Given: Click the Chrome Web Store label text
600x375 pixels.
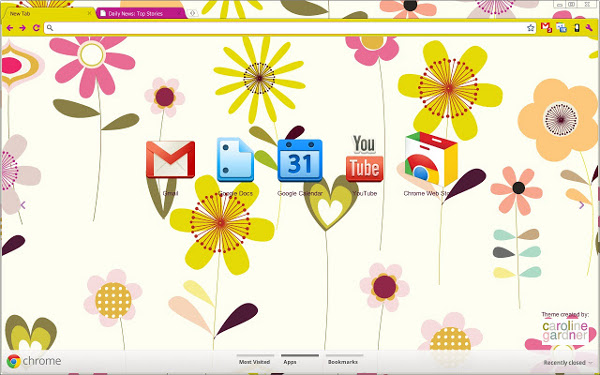Looking at the screenshot, I should (427, 193).
